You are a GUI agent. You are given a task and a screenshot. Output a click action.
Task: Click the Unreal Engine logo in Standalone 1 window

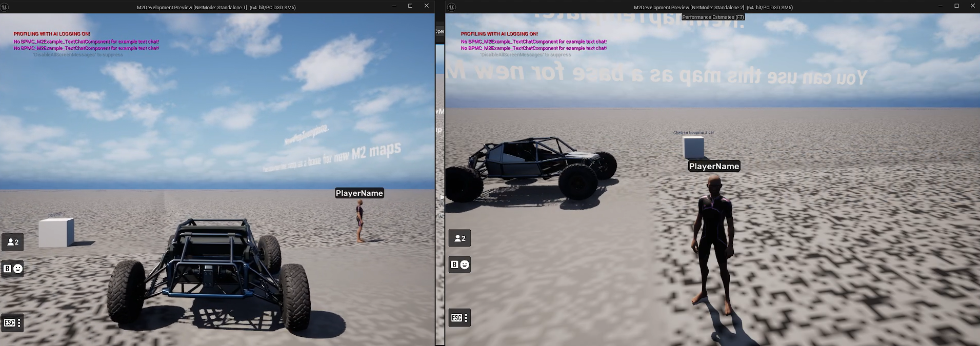click(x=5, y=7)
